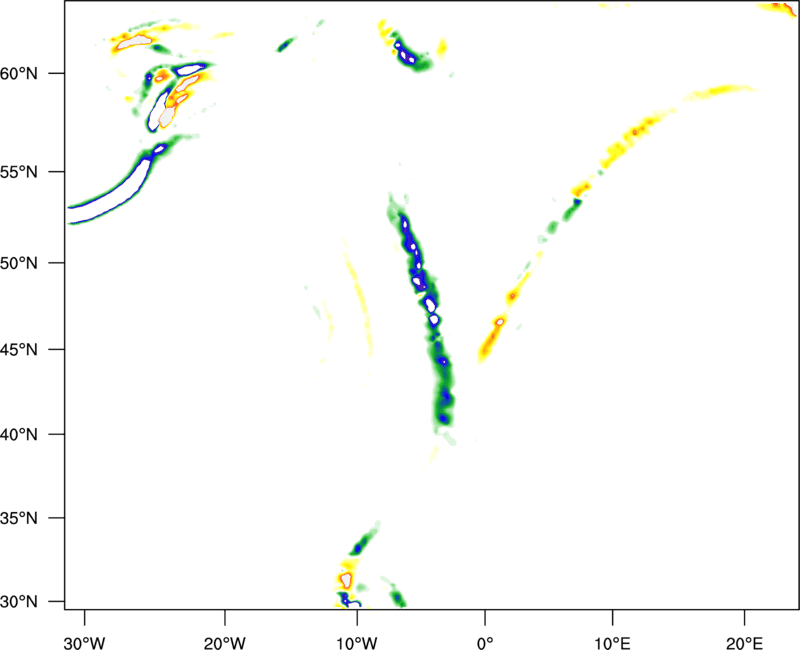The image size is (800, 650).
Task: Click the 35°N latitude label
Action: pos(19,518)
